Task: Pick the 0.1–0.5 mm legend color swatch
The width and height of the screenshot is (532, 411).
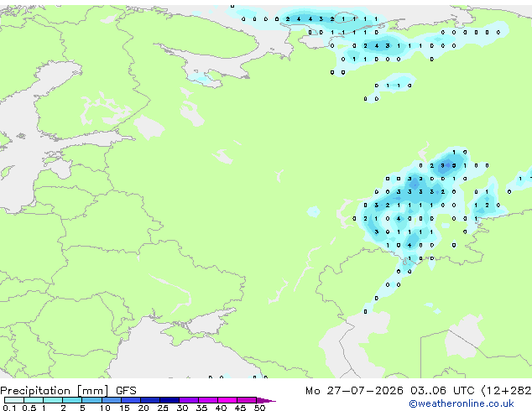Action: (x=14, y=400)
